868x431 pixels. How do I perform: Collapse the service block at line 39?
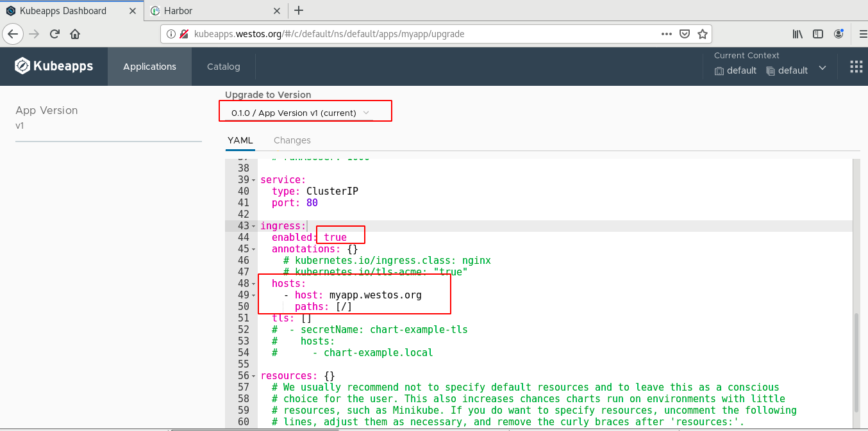click(254, 180)
